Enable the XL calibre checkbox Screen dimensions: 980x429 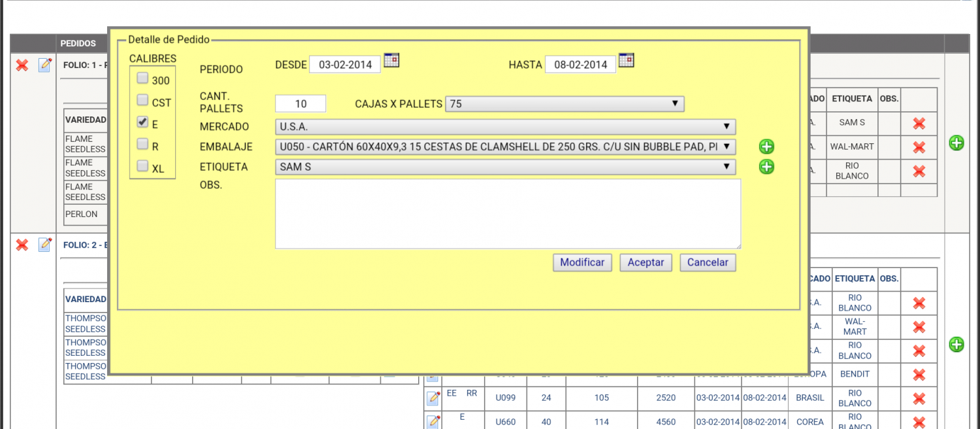pyautogui.click(x=142, y=166)
